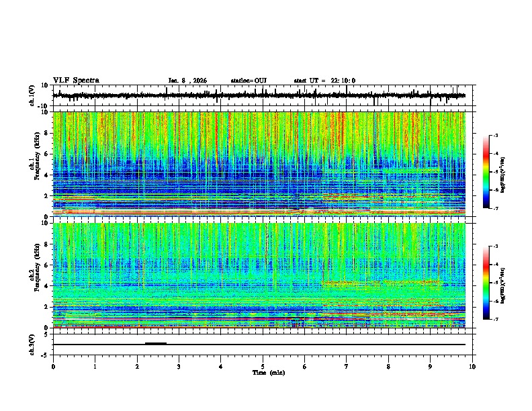Image resolution: width=532 pixels, height=411 pixels.
Task: Click the "ch.3(V)" axis label
Action: pyautogui.click(x=32, y=345)
